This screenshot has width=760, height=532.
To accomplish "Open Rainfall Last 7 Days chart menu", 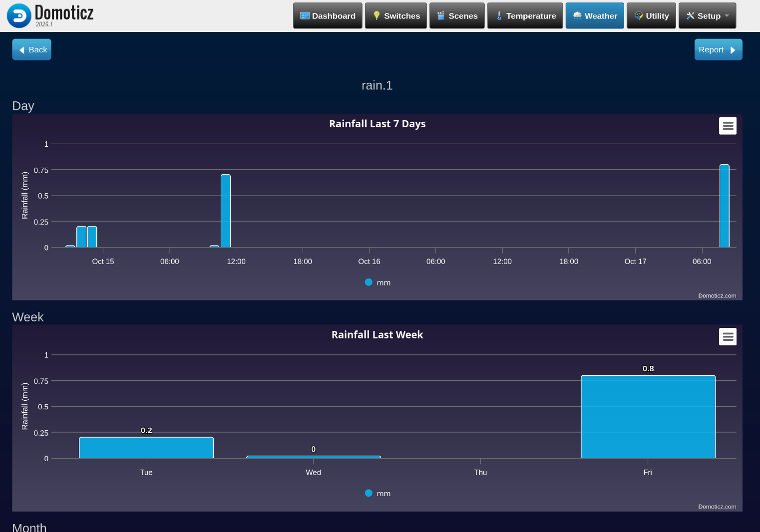I will click(x=728, y=126).
